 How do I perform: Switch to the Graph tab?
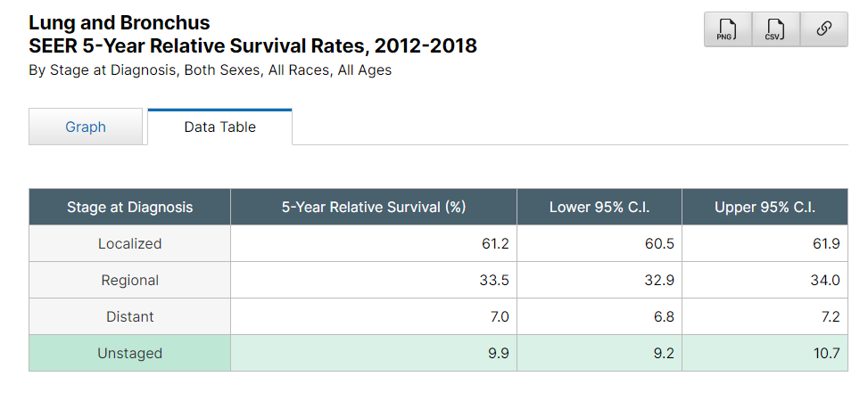86,127
